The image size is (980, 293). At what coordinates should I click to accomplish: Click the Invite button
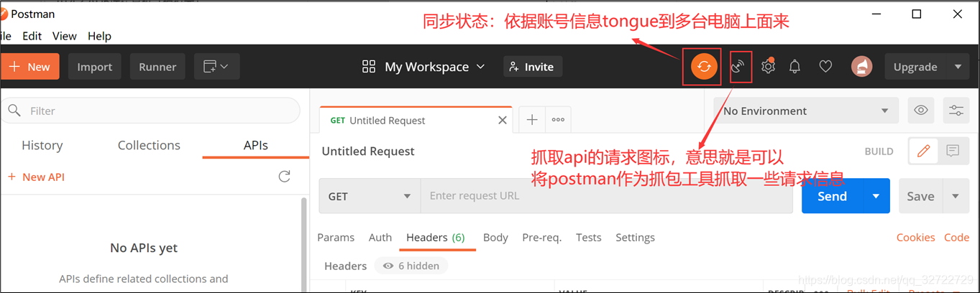point(532,67)
